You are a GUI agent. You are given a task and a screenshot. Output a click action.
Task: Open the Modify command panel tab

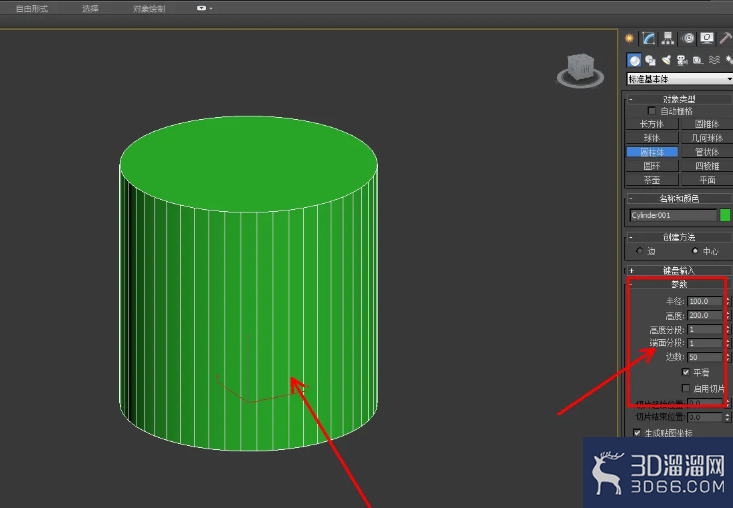coord(648,38)
